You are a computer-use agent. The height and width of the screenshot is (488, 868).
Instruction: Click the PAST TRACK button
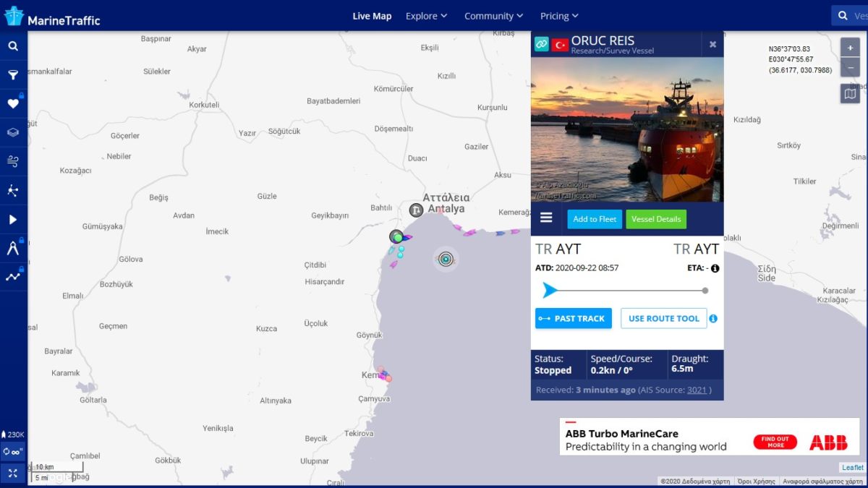pyautogui.click(x=573, y=318)
